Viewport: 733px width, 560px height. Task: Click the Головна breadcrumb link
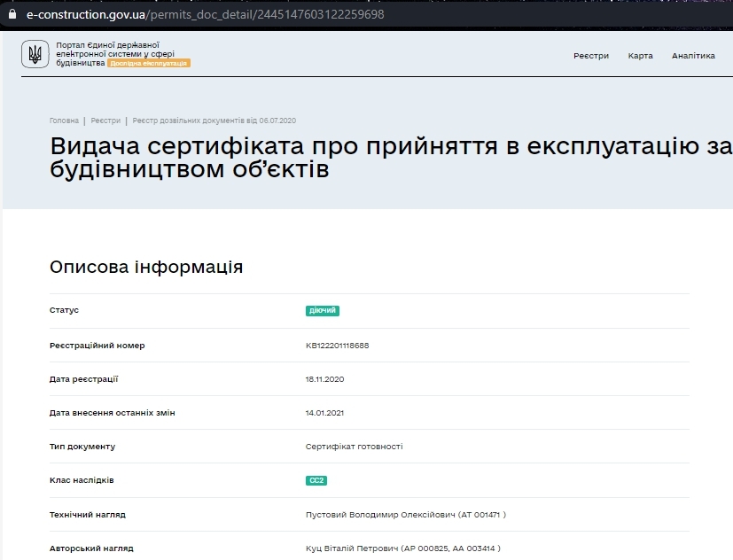tap(64, 121)
